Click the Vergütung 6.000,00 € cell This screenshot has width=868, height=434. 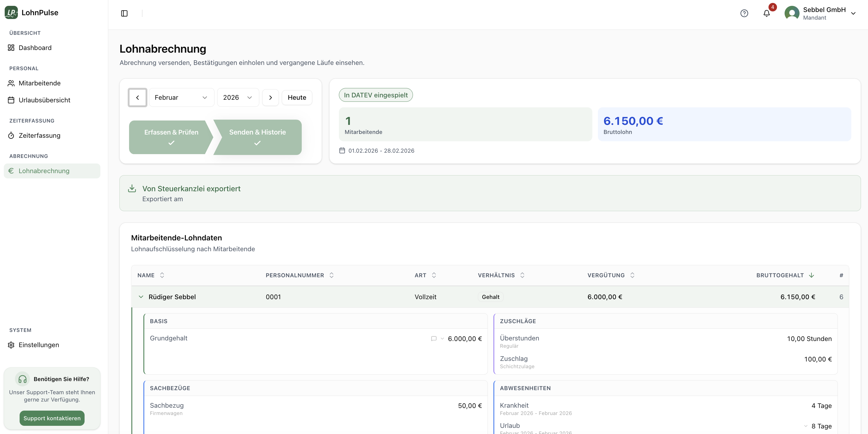[x=605, y=297]
